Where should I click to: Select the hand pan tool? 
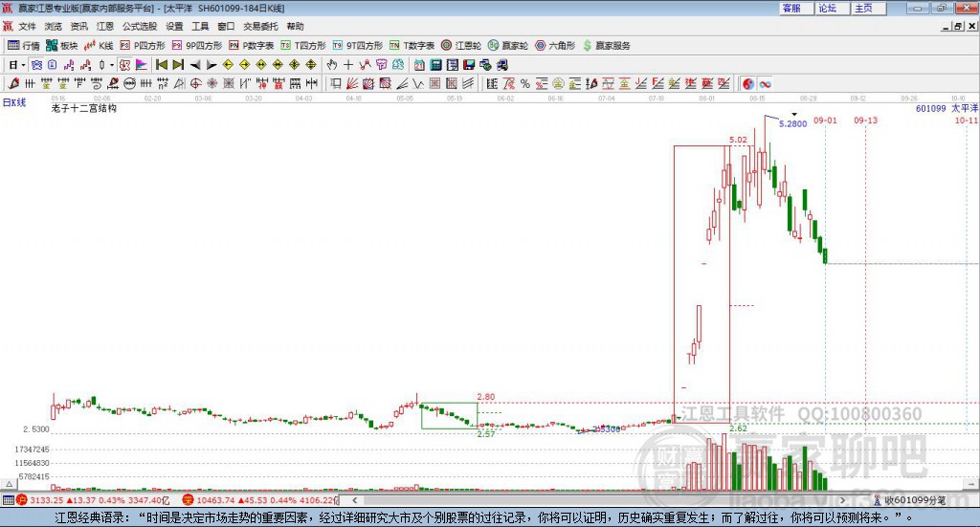pos(331,65)
